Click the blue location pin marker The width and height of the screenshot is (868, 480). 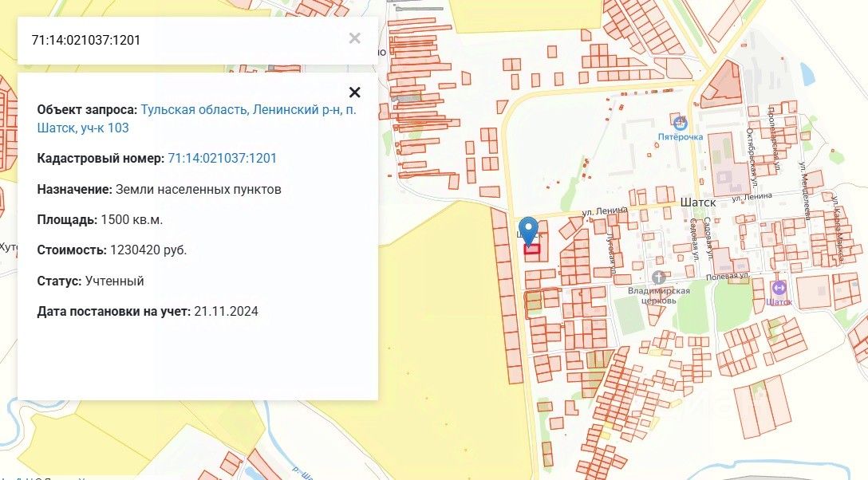pyautogui.click(x=529, y=231)
